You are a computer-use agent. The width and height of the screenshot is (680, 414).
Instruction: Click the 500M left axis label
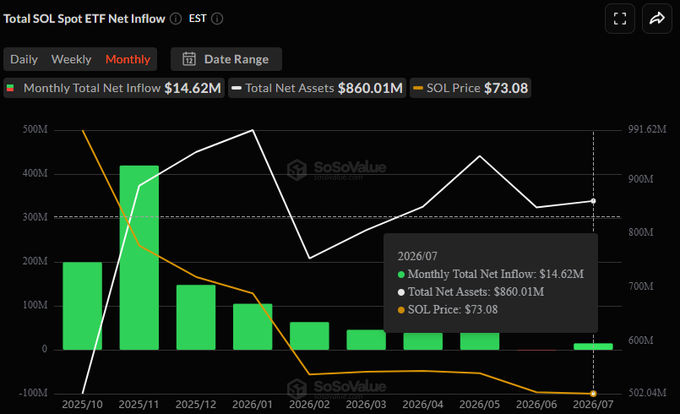[x=35, y=130]
